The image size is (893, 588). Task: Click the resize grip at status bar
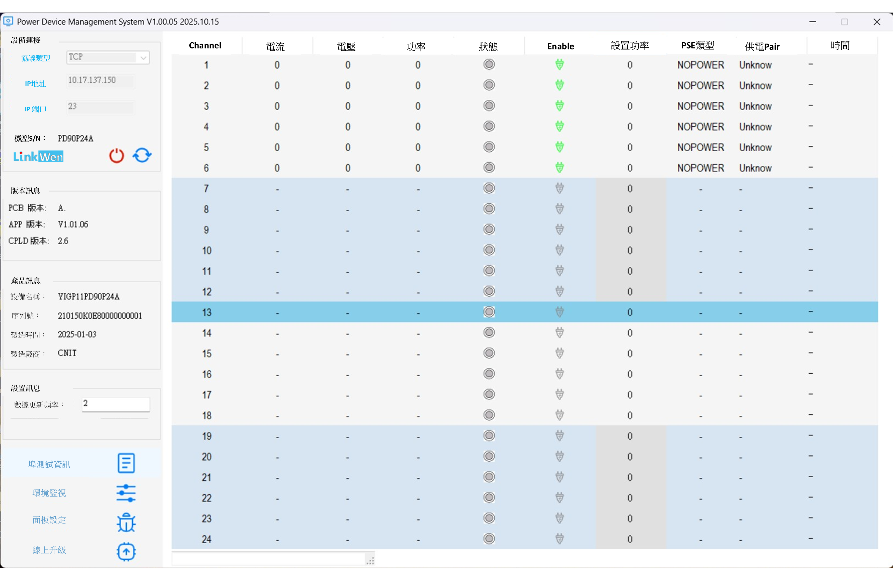(370, 561)
